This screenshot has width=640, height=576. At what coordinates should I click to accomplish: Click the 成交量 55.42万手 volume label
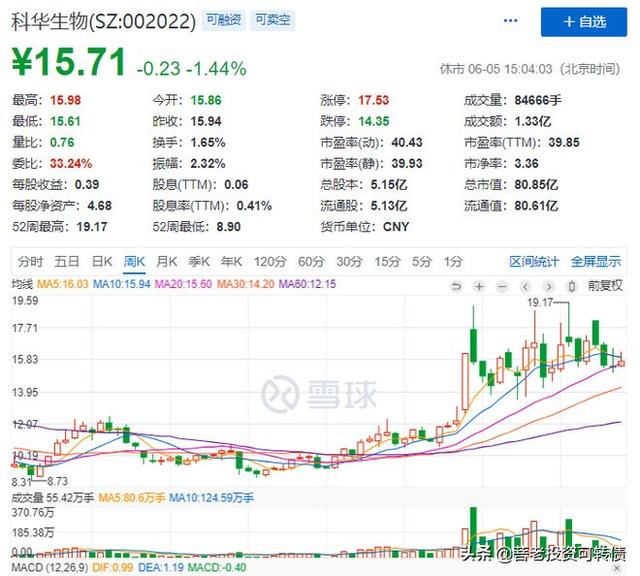tap(53, 498)
